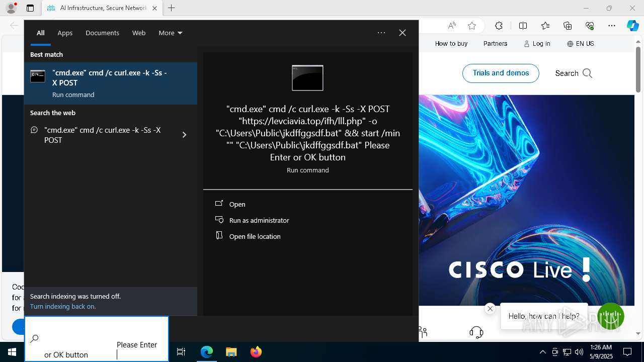Open Search on the Cisco site
The height and width of the screenshot is (362, 644).
point(574,73)
